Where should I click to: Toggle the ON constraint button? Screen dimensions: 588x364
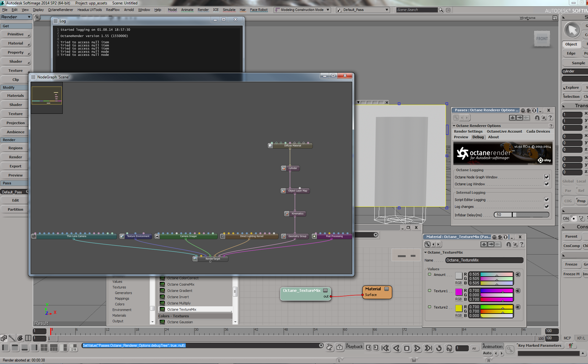[566, 219]
